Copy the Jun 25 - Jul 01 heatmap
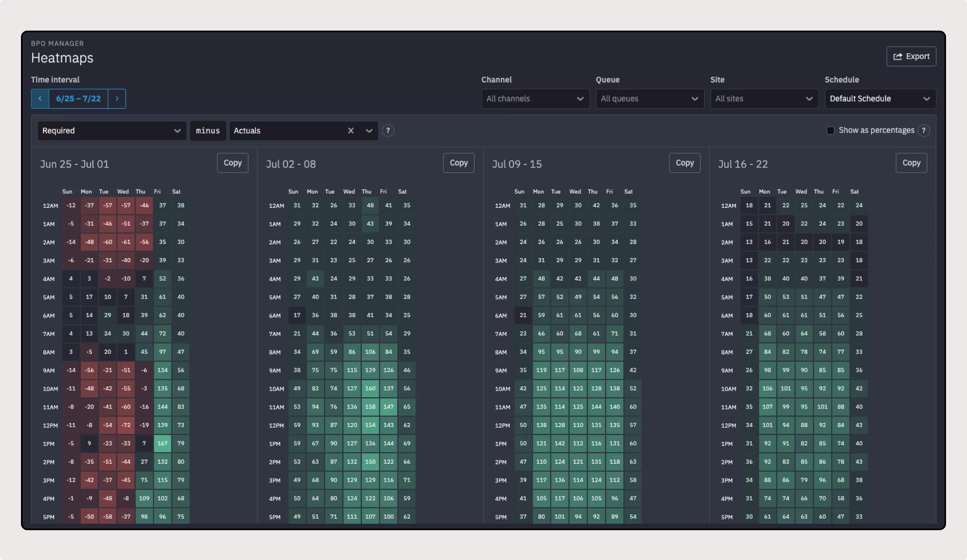The height and width of the screenshot is (560, 967). click(x=232, y=163)
